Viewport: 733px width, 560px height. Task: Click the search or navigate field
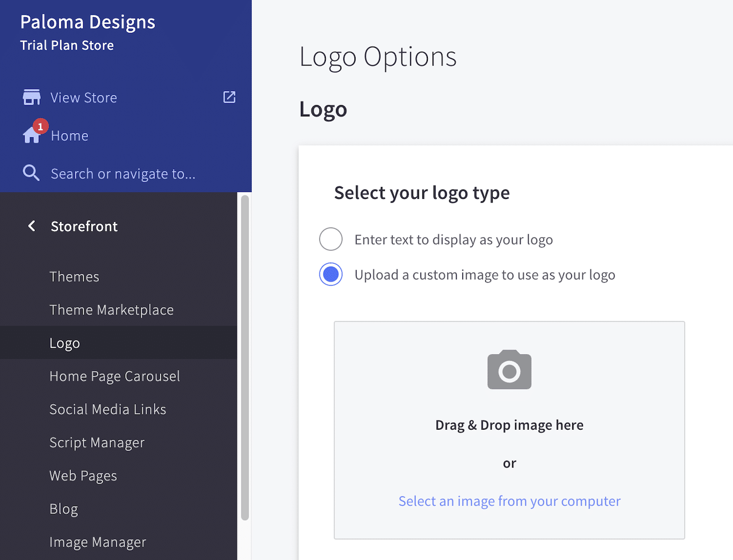point(123,173)
